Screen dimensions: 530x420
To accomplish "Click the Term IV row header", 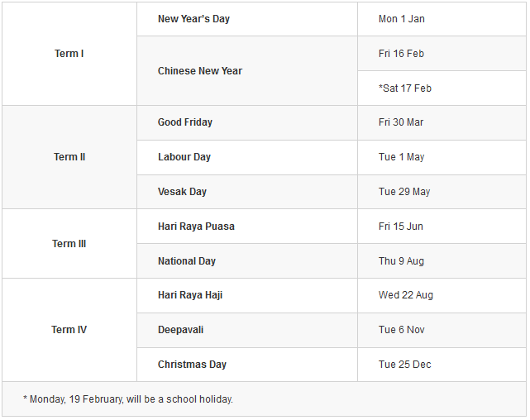I will (x=69, y=330).
